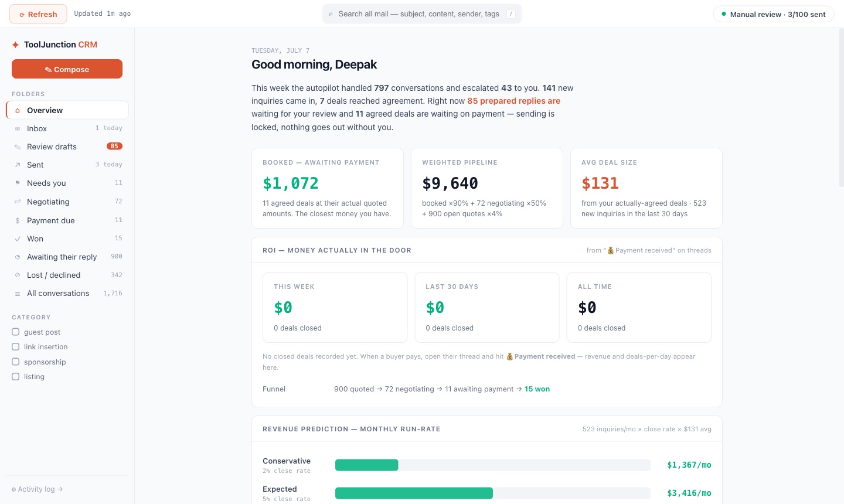Click the Awaiting their reply clock icon

(18, 257)
